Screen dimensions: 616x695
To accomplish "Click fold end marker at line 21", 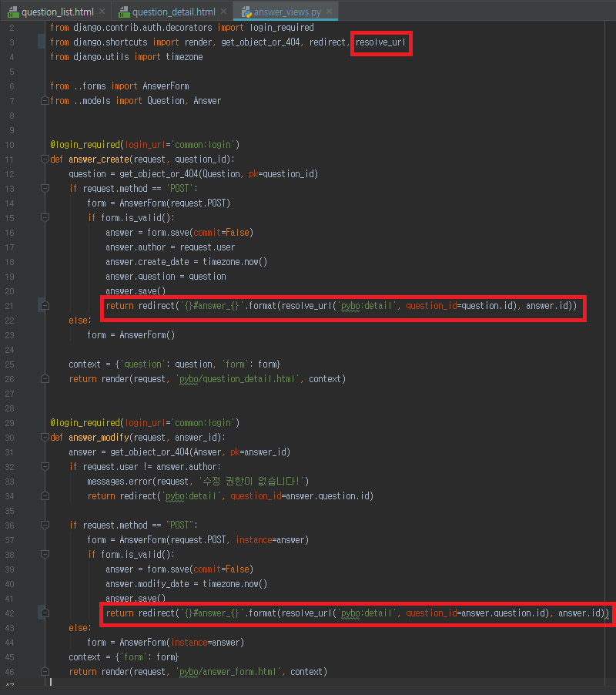I will (45, 305).
